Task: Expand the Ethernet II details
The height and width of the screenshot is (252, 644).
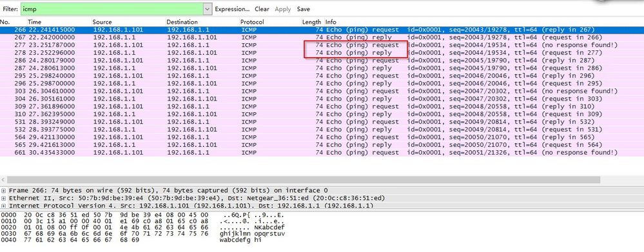Action: pyautogui.click(x=4, y=199)
